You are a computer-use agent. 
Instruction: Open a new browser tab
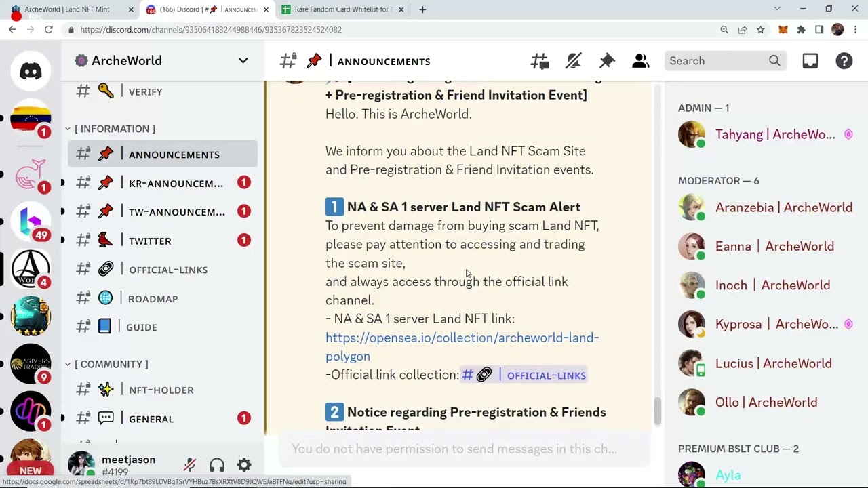(x=422, y=9)
